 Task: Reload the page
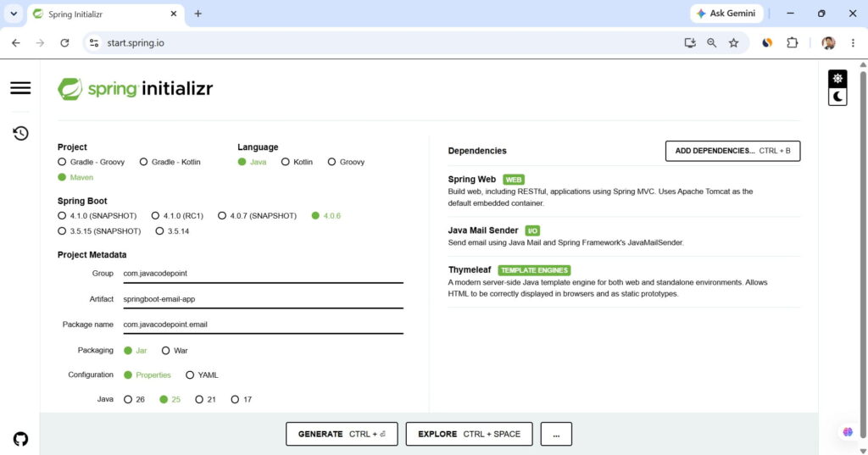[64, 42]
